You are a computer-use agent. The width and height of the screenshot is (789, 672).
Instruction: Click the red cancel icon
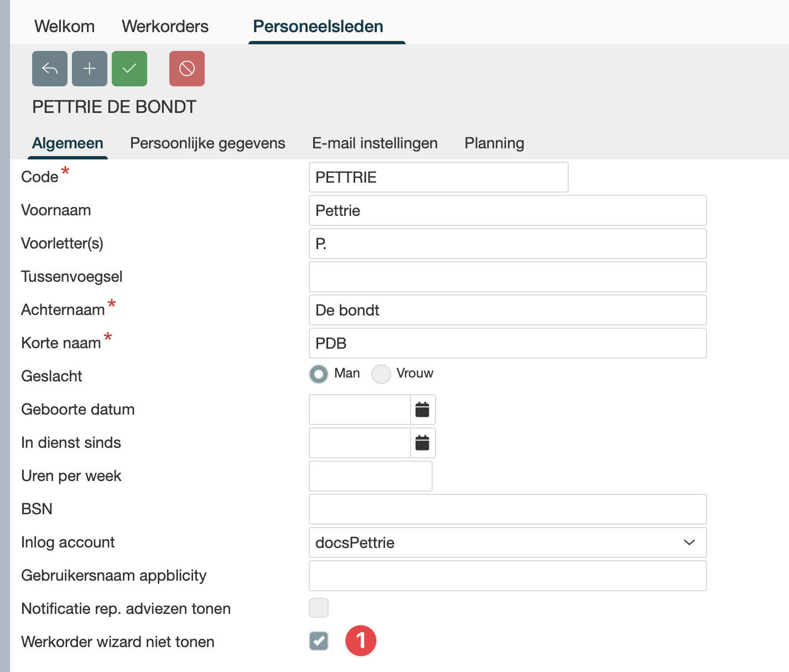187,69
